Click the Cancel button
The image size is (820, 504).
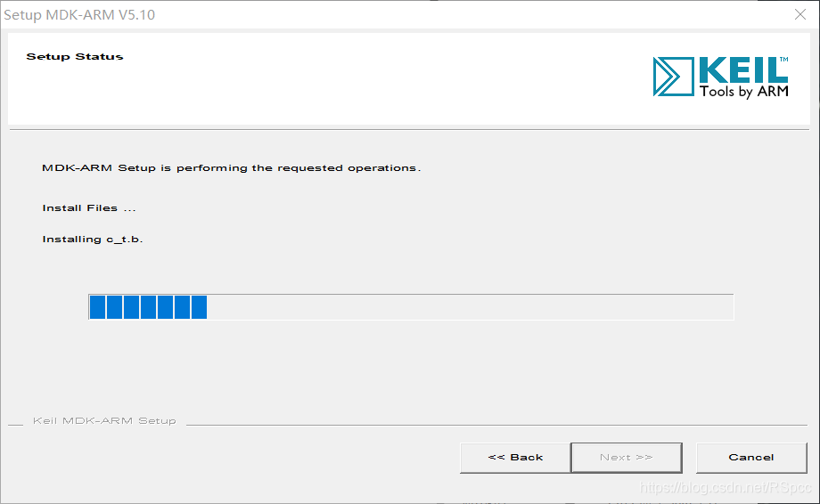[751, 458]
